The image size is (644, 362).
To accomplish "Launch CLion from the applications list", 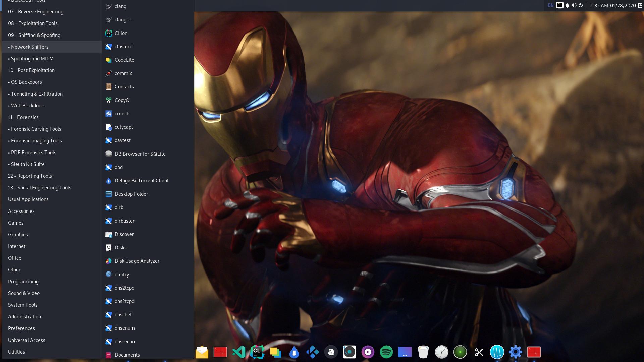I will pyautogui.click(x=148, y=33).
